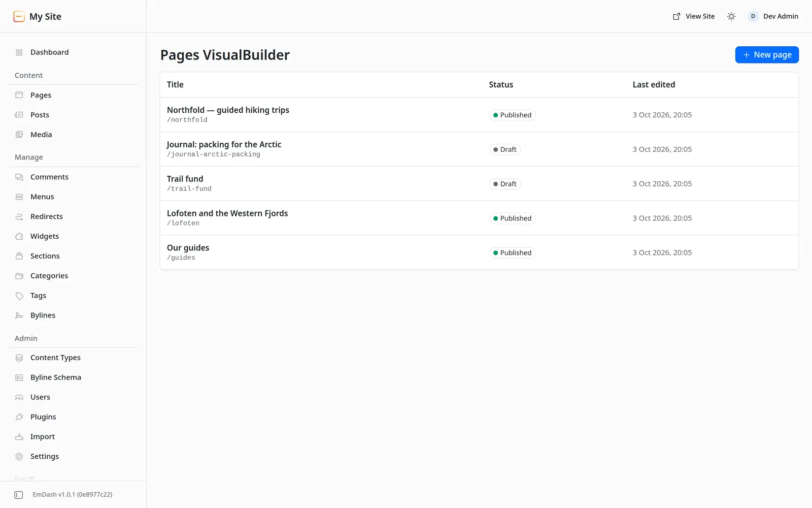Click the /northfold slug text
Viewport: 812px width, 508px height.
click(x=187, y=120)
